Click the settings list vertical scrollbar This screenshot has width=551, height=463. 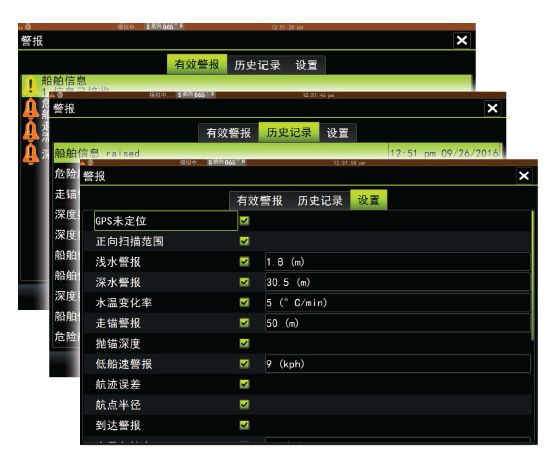[x=533, y=275]
